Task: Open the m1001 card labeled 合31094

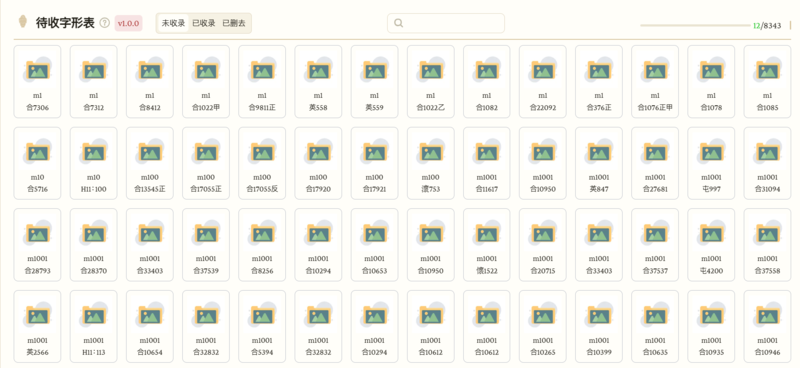Action: (767, 163)
